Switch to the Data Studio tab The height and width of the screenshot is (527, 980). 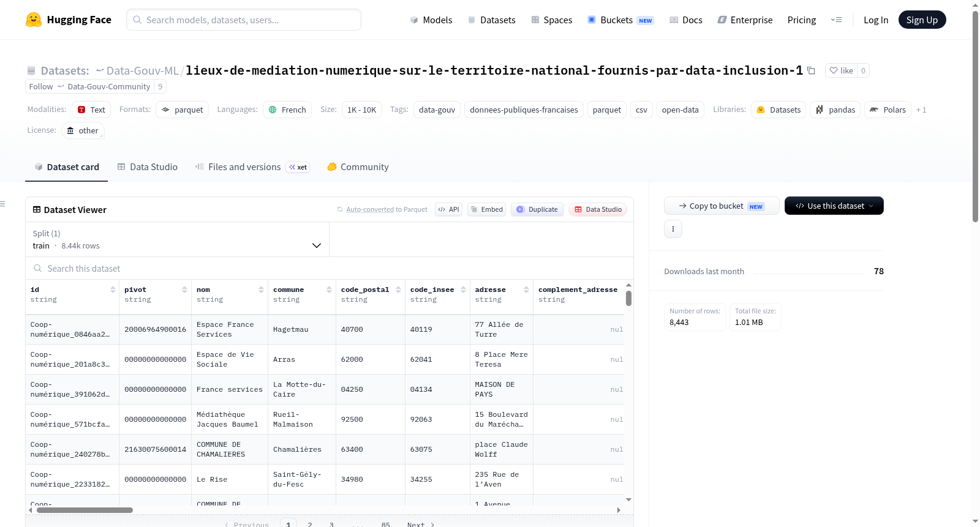coord(148,167)
